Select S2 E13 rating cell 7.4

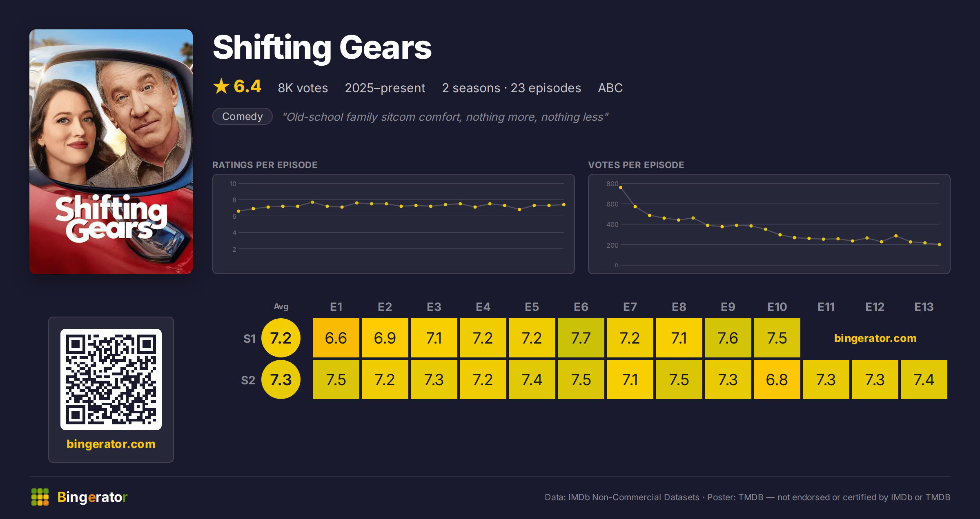[x=924, y=379]
